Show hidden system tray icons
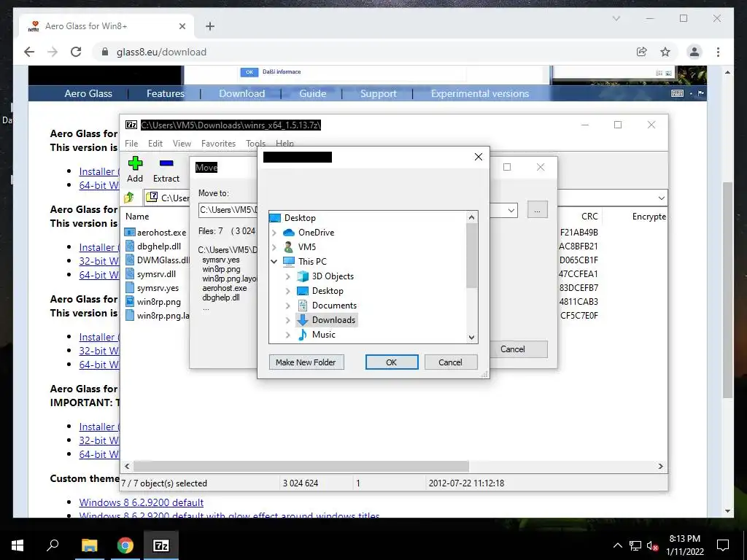The image size is (747, 560). [617, 545]
